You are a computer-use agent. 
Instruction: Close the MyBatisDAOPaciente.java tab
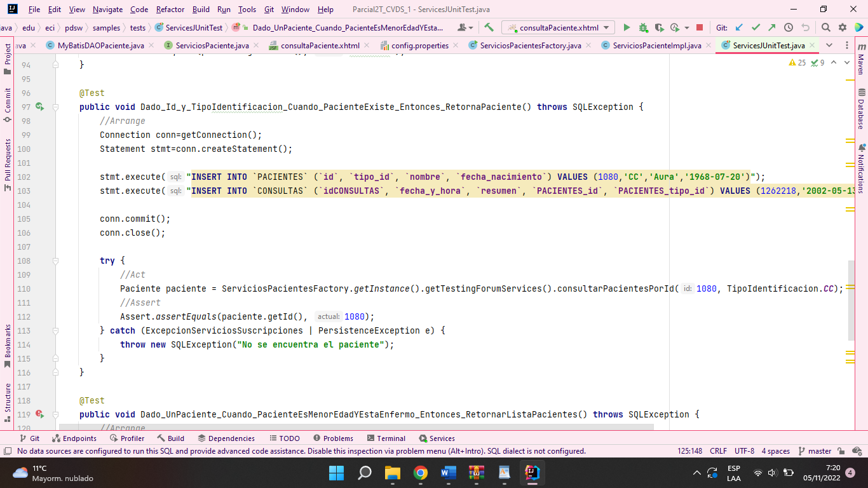(x=151, y=46)
